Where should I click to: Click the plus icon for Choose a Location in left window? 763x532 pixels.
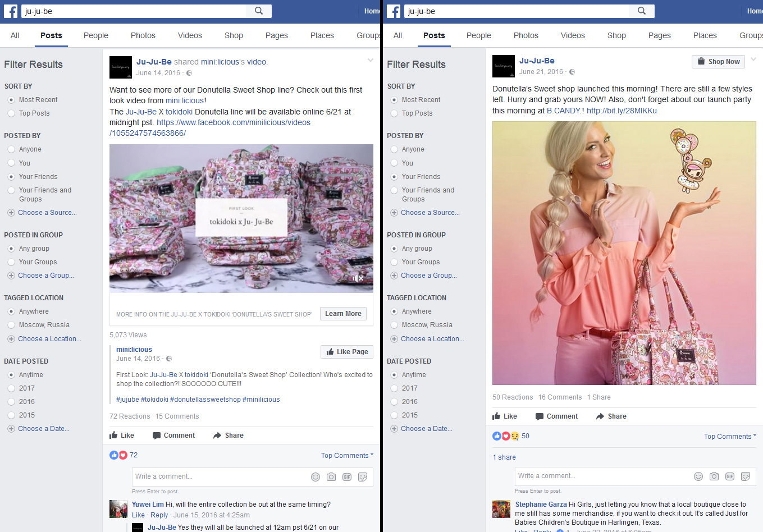pos(11,339)
